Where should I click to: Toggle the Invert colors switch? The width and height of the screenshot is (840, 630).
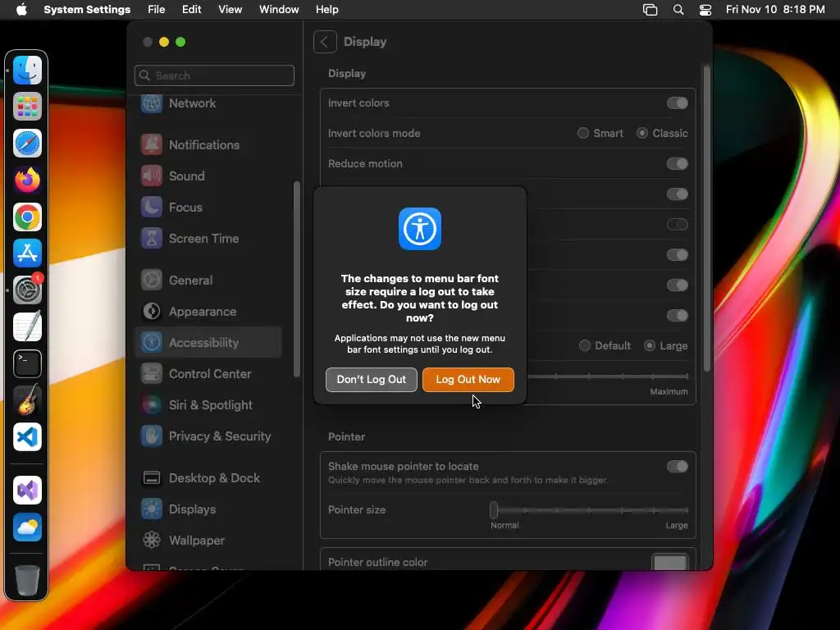pyautogui.click(x=677, y=103)
